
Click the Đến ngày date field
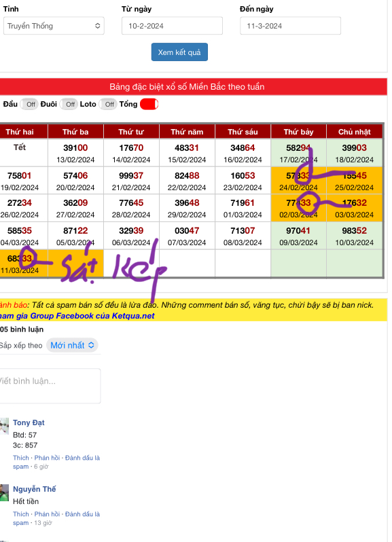[x=290, y=26]
